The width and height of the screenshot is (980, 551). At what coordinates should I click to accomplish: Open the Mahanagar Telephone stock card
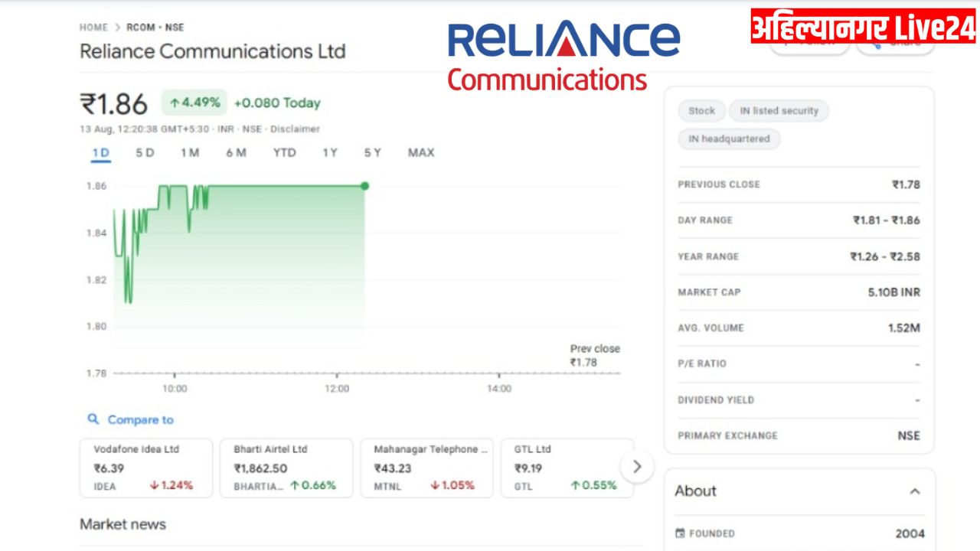(426, 468)
